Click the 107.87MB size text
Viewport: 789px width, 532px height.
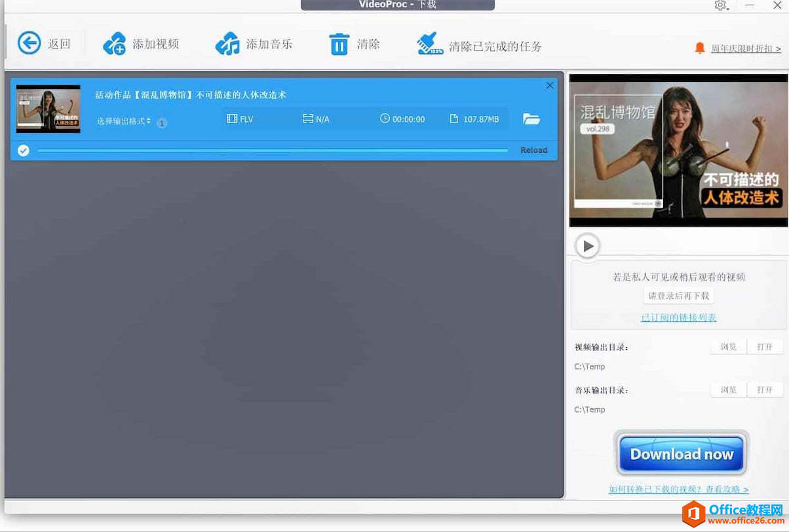pyautogui.click(x=481, y=119)
